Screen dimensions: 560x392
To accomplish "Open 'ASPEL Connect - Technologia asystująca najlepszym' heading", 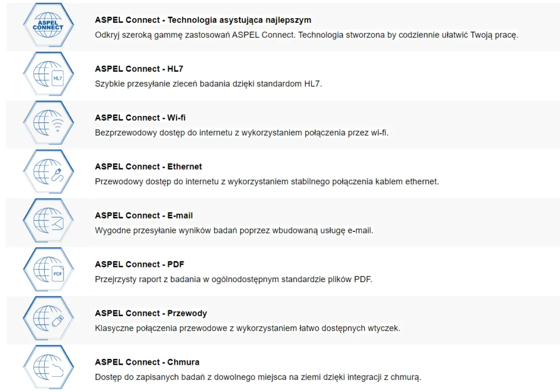I will (203, 20).
